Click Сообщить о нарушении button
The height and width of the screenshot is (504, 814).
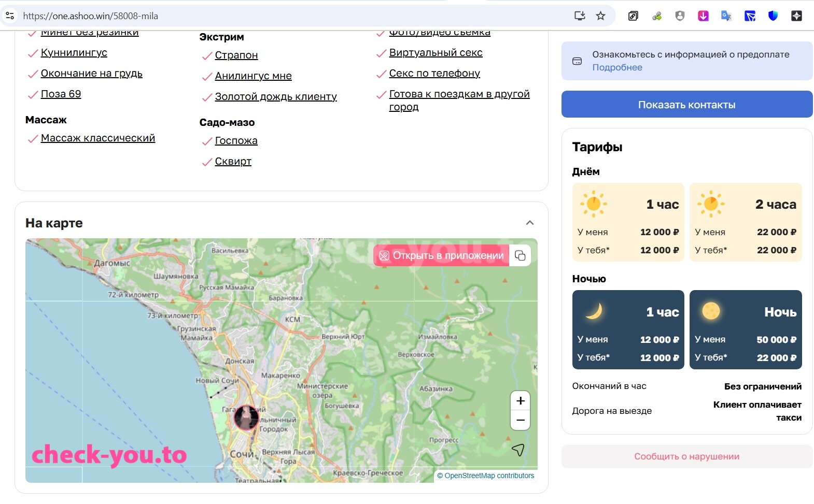(687, 456)
